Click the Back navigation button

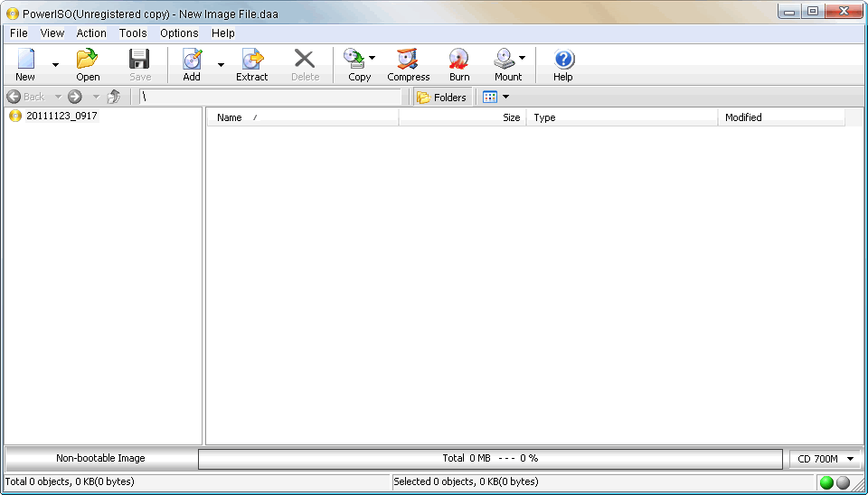coord(26,97)
